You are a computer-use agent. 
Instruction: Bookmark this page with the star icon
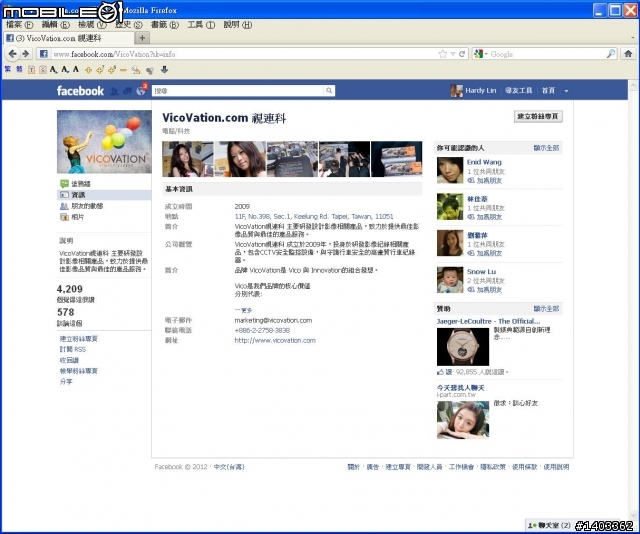442,54
